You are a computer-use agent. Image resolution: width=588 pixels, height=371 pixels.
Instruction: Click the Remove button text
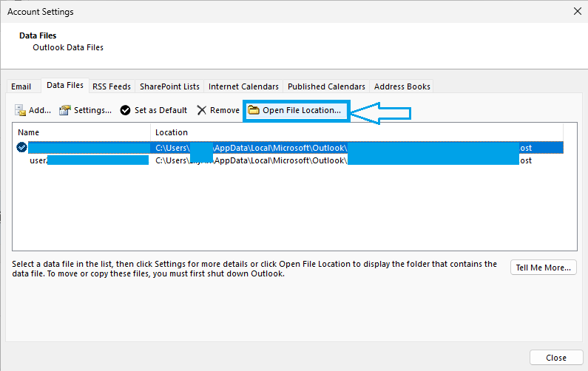[x=225, y=110]
